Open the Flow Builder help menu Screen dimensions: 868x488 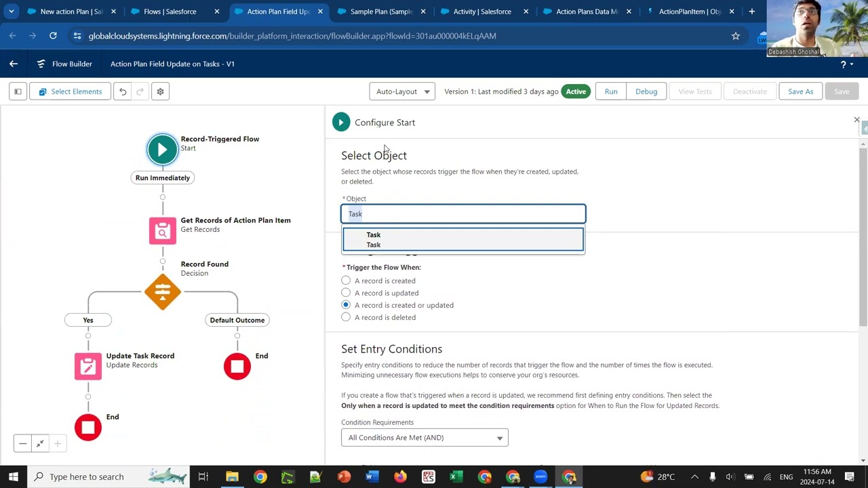click(x=847, y=64)
